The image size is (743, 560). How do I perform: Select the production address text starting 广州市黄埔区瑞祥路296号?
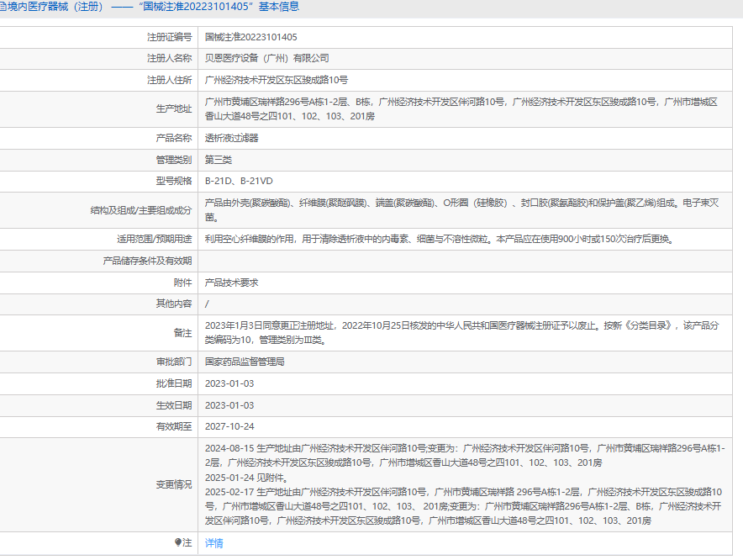pos(461,109)
